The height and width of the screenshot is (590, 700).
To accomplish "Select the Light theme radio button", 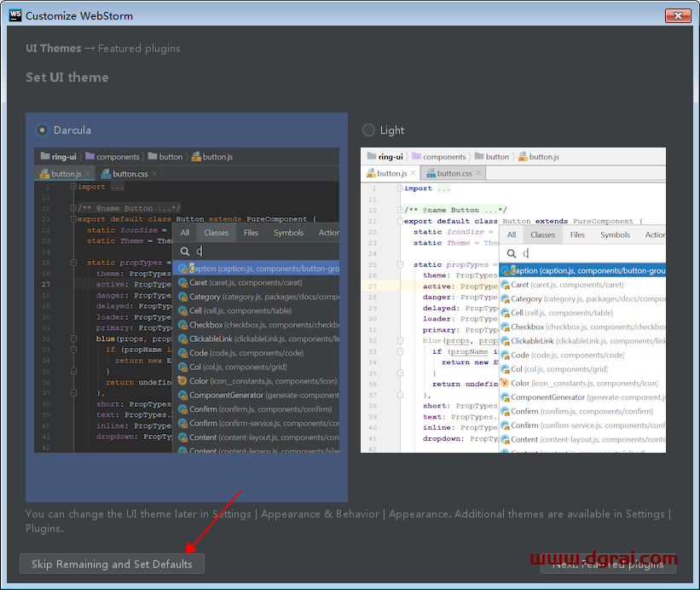I will [368, 130].
